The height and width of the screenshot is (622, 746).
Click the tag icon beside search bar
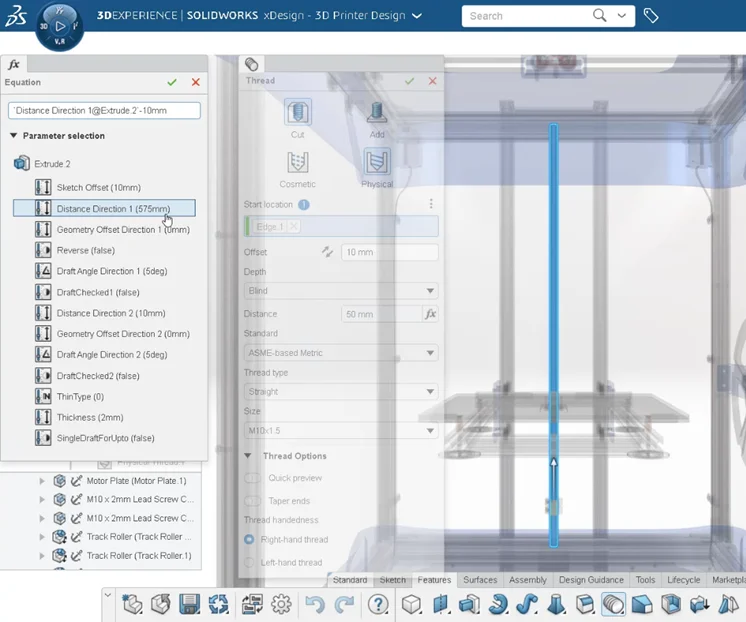tap(651, 16)
